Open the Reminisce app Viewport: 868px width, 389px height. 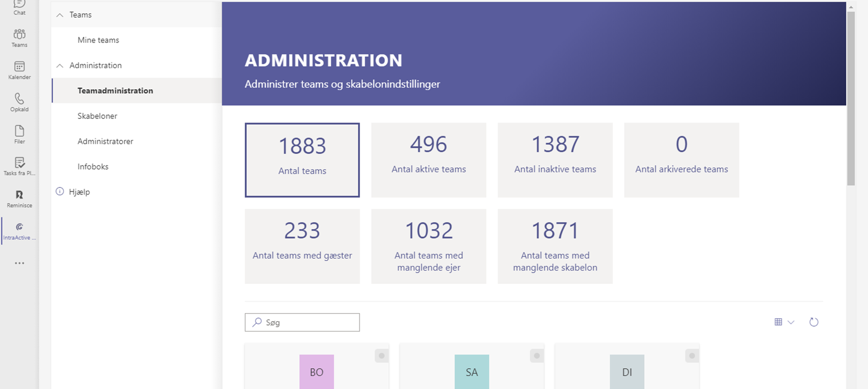click(x=19, y=199)
